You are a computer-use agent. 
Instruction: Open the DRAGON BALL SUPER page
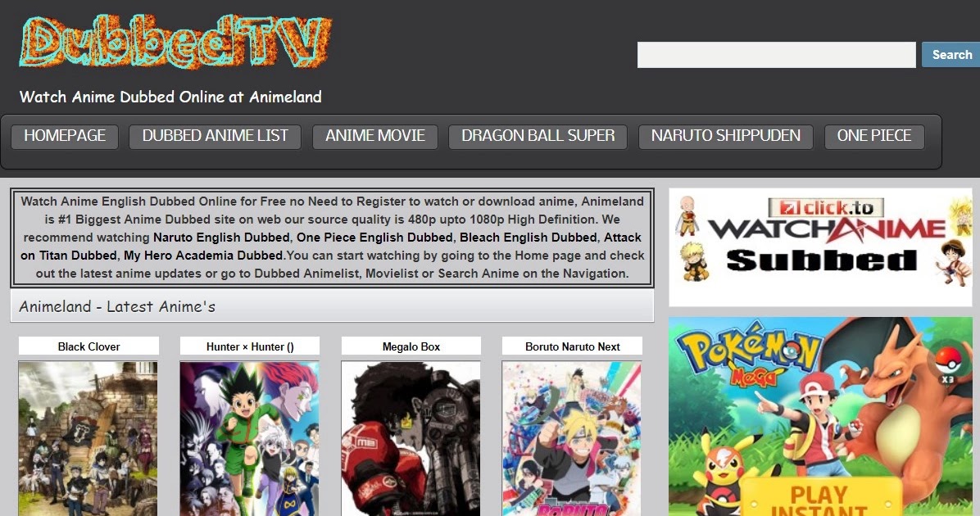click(538, 136)
